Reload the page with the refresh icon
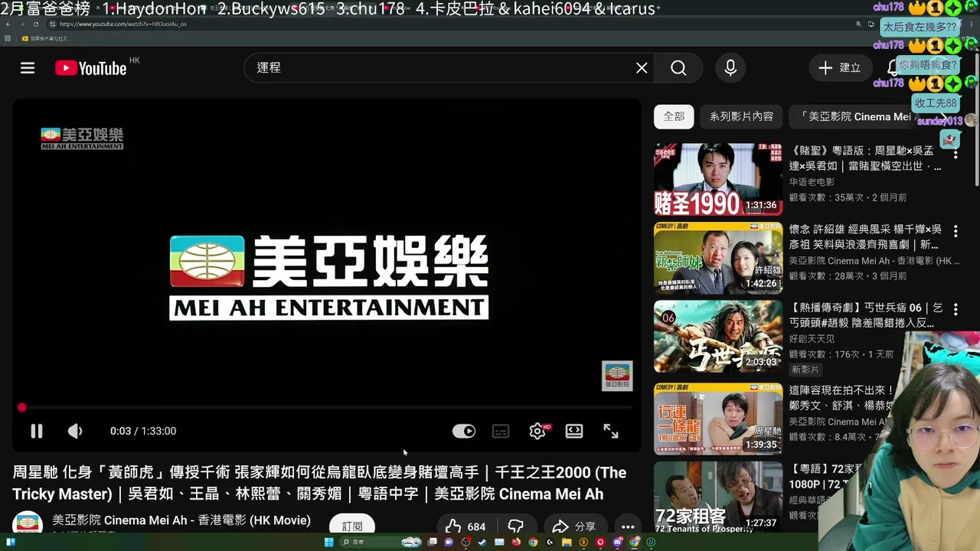980x551 pixels. (35, 24)
